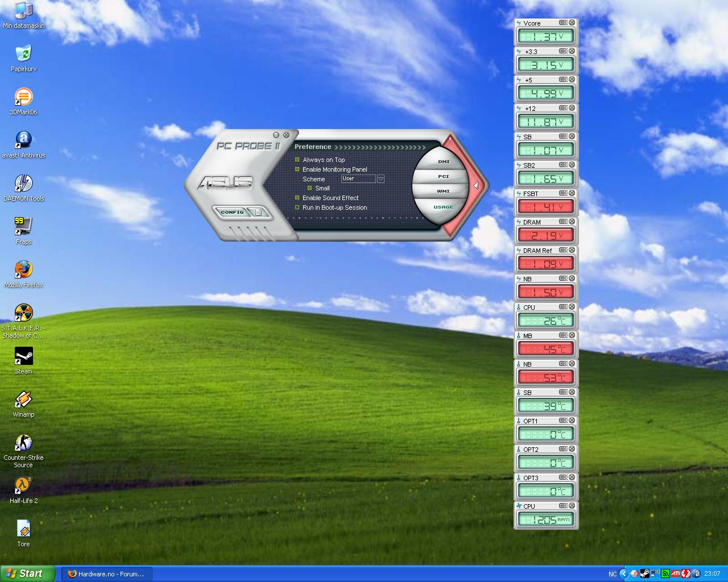
Task: Click the SB 39°C temperature reading
Action: point(545,406)
